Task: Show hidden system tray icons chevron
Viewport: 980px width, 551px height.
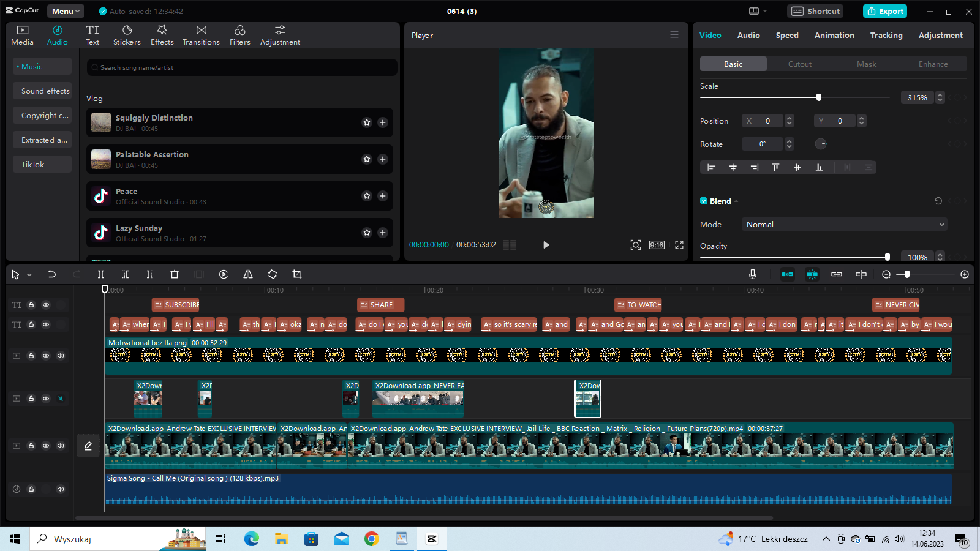Action: 826,539
